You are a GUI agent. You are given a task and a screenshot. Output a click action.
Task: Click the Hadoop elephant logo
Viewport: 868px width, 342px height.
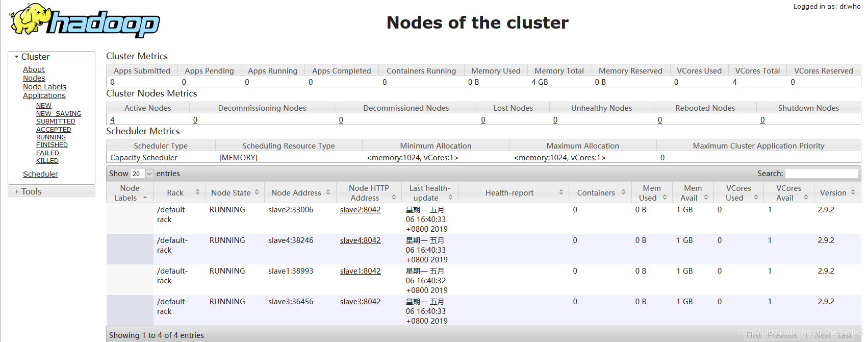[x=85, y=21]
